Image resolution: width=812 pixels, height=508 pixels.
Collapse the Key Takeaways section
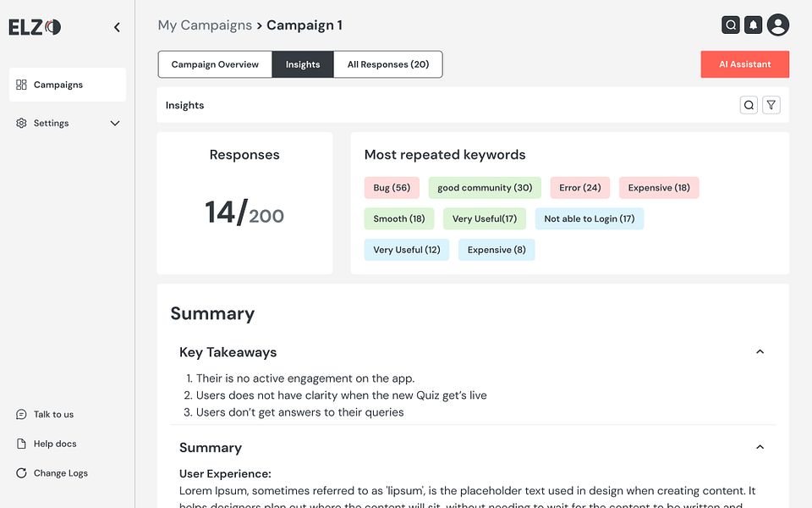pos(760,352)
